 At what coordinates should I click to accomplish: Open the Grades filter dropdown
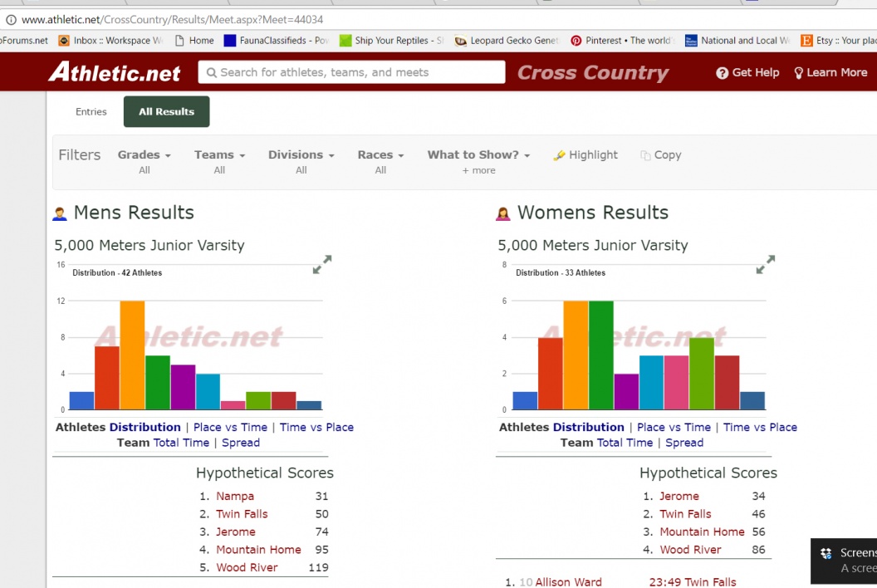tap(145, 155)
